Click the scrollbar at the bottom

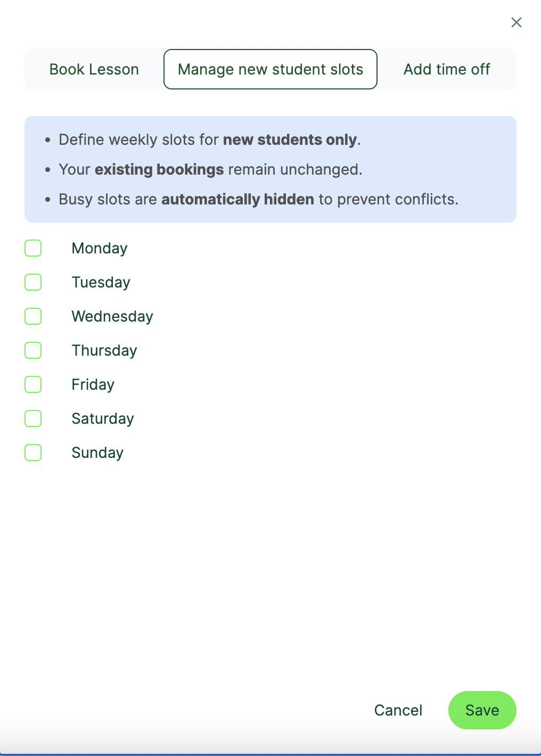[270, 753]
